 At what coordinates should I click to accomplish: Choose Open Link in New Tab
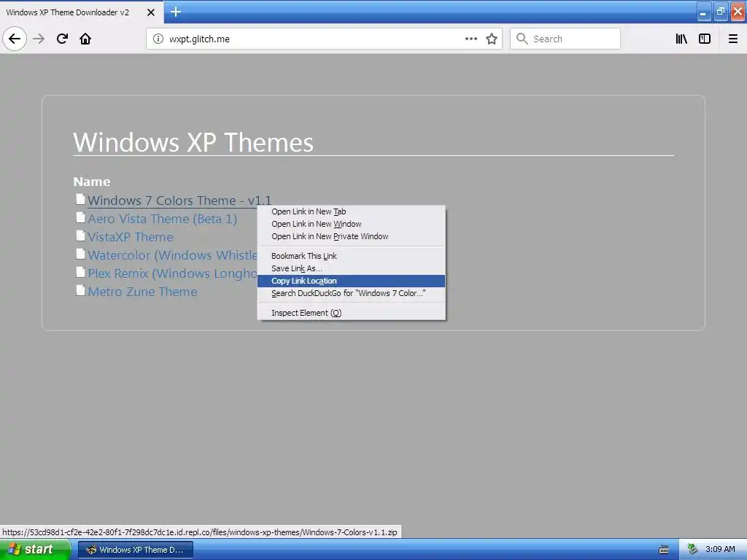(351, 211)
